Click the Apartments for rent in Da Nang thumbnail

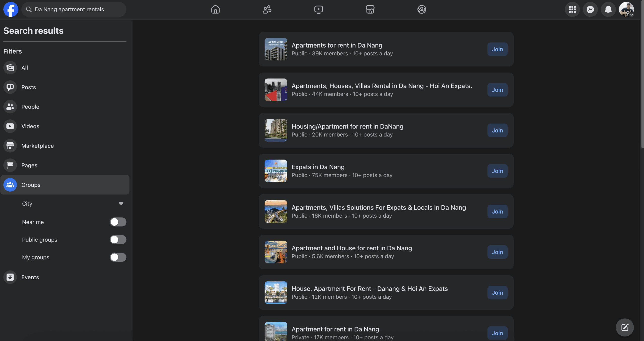pyautogui.click(x=276, y=49)
